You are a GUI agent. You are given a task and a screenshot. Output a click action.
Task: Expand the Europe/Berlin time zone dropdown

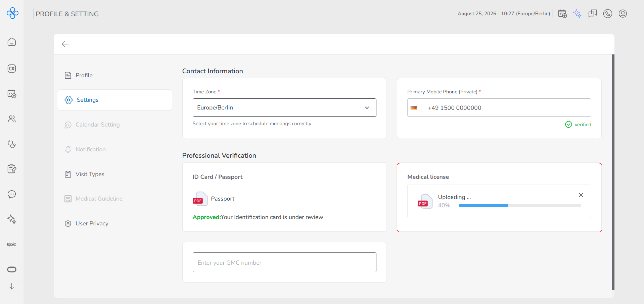coord(284,108)
